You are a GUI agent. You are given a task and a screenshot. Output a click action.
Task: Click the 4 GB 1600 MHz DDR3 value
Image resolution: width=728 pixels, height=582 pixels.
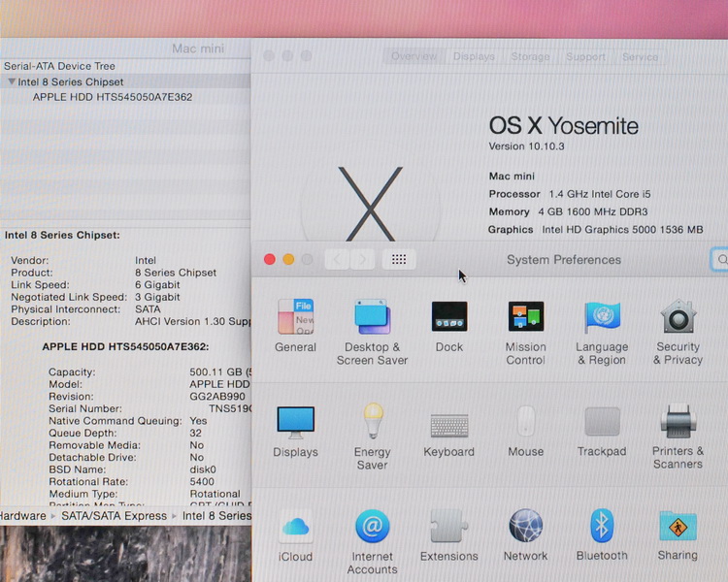[x=592, y=211]
